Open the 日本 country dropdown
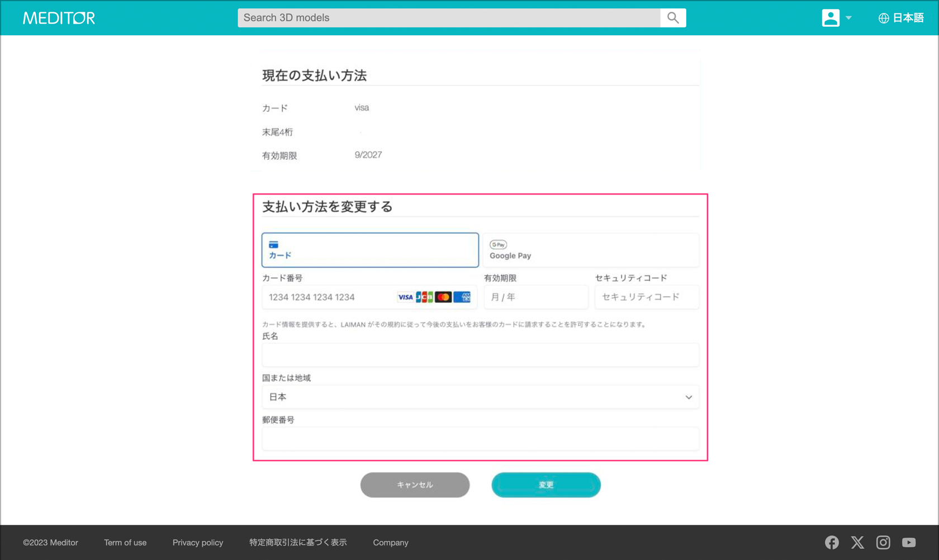Screen dimensions: 939x560 pyautogui.click(x=480, y=397)
